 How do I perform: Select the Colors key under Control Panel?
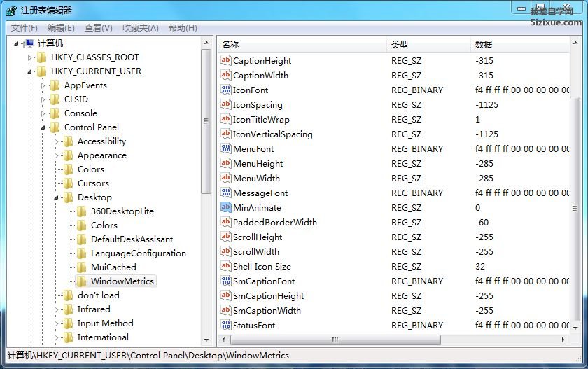coord(91,169)
